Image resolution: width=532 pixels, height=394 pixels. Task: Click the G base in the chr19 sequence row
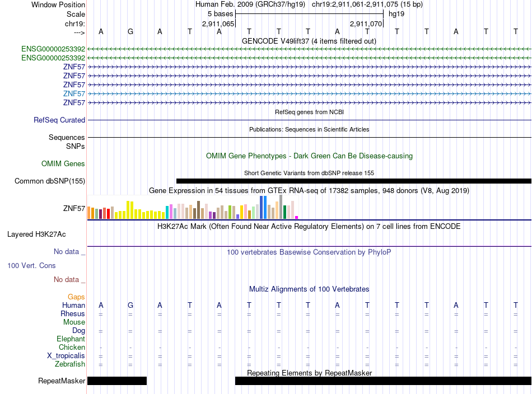[130, 31]
